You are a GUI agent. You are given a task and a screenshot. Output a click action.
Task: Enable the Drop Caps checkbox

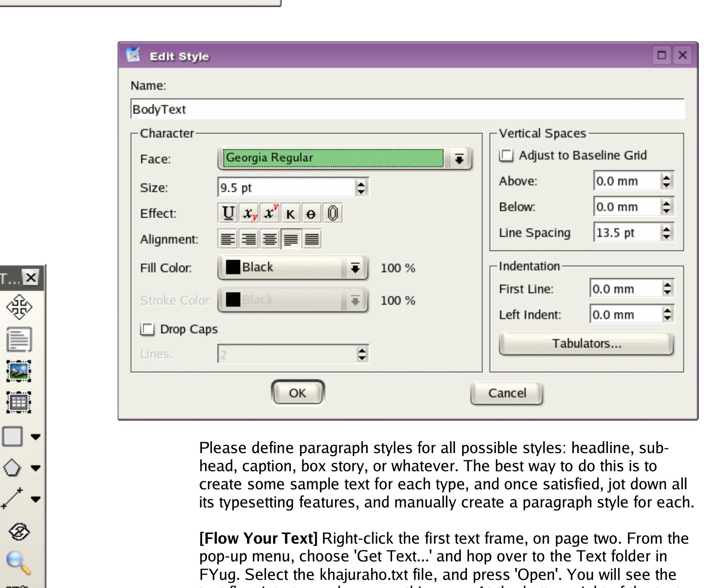click(147, 329)
